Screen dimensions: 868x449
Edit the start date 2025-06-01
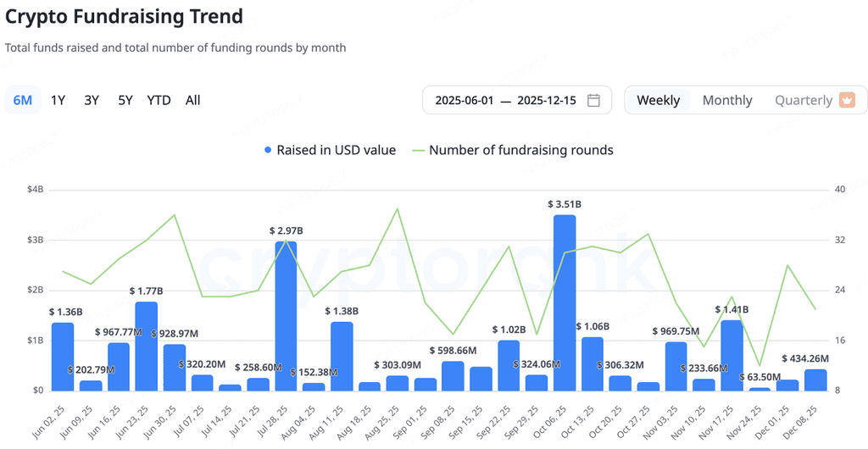click(464, 100)
